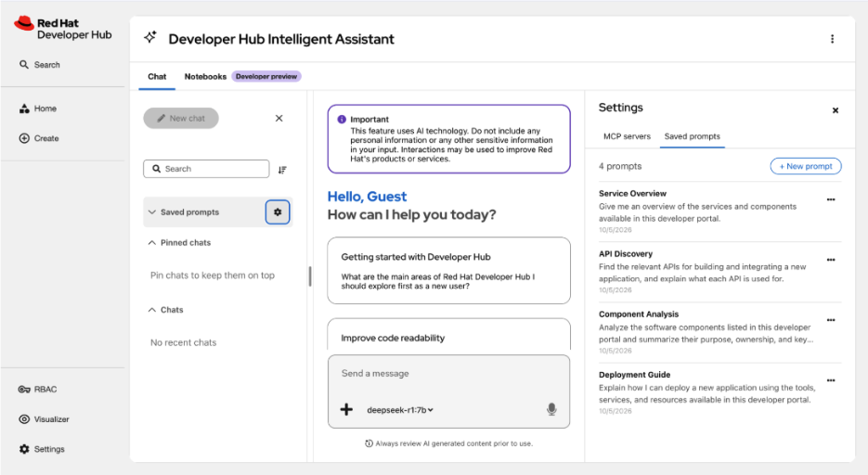The image size is (868, 475).
Task: Open the Create page in the sidebar
Action: click(39, 138)
